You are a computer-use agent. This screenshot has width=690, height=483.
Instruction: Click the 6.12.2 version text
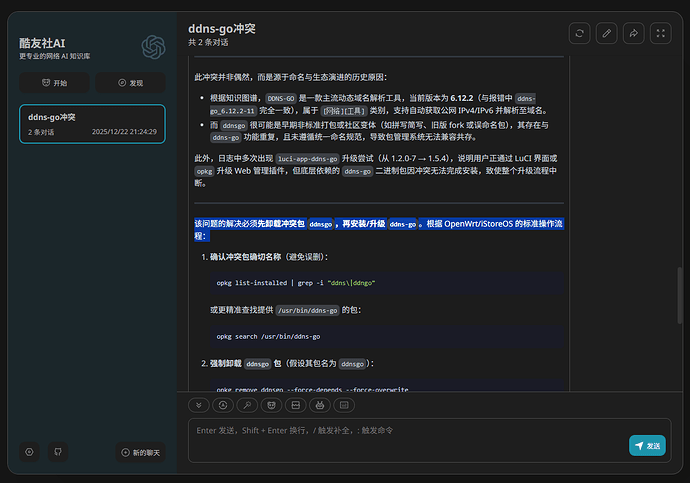point(462,98)
